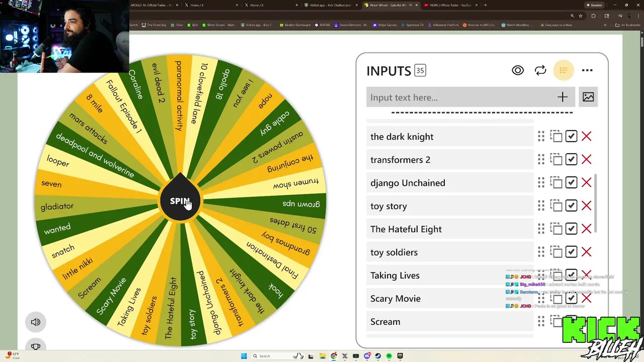Screen dimensions: 644x362
Task: Uncheck 'django Unchained' checkbox
Action: [571, 183]
